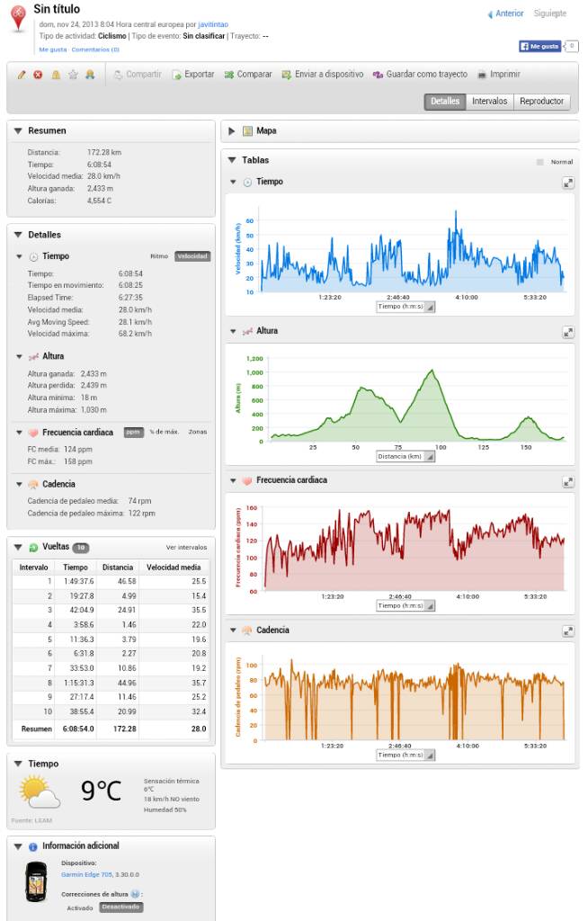The height and width of the screenshot is (921, 588).
Task: Switch to the Intervalos tab
Action: pos(489,102)
